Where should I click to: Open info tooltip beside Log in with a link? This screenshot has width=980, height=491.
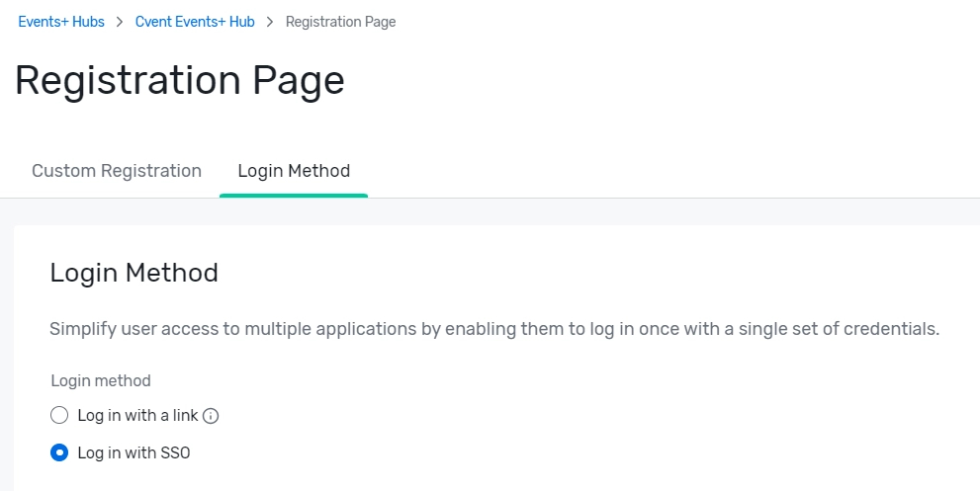click(x=211, y=416)
